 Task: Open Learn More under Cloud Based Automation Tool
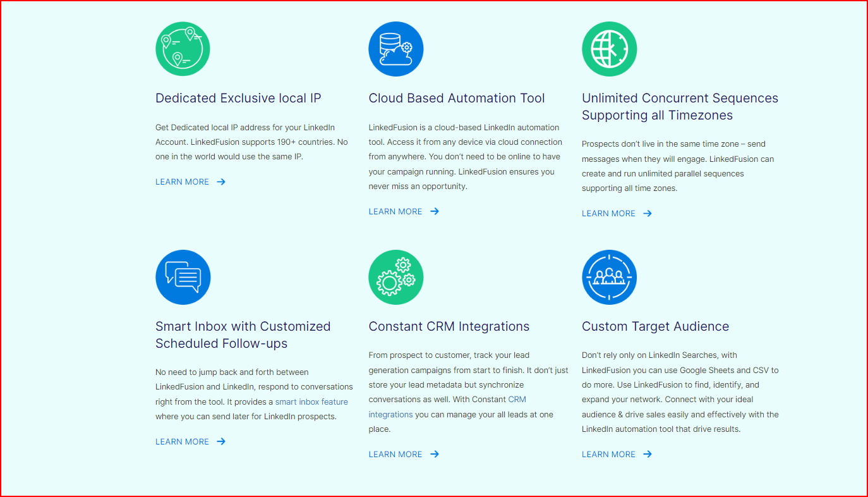395,211
